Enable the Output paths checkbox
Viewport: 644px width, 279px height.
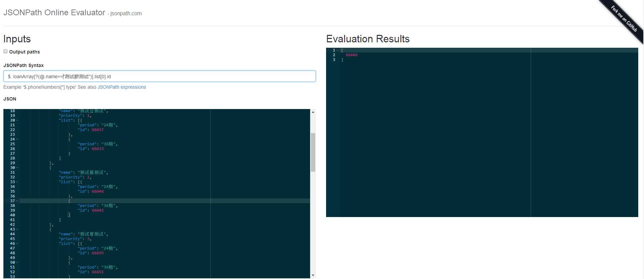point(5,51)
